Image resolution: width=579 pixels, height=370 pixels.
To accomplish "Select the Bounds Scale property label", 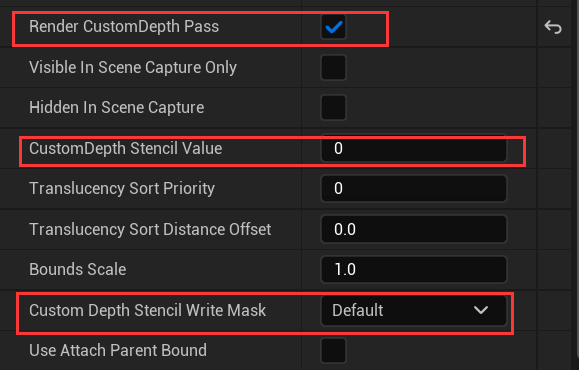I will (78, 270).
